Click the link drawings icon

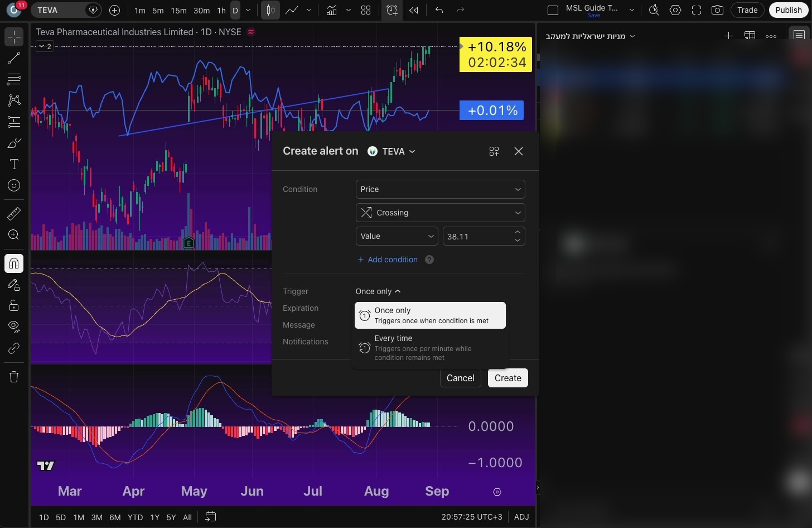14,348
